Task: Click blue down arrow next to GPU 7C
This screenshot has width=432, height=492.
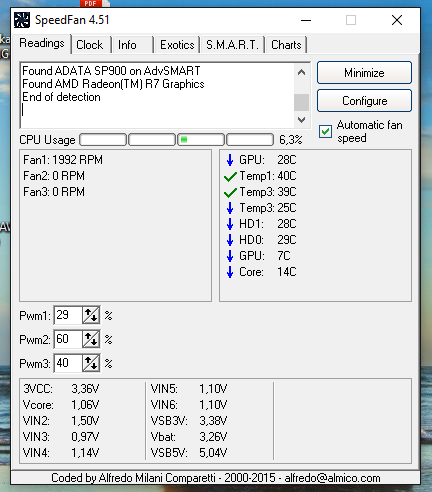Action: pyautogui.click(x=230, y=256)
